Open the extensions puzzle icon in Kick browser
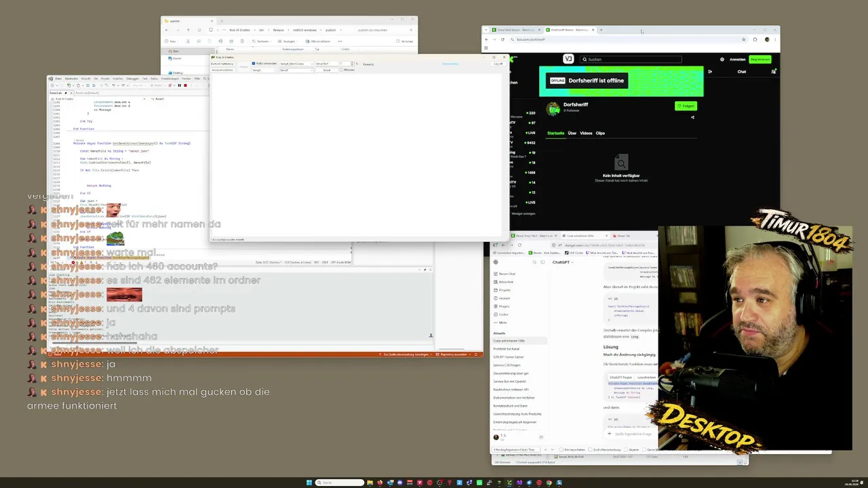The image size is (868, 488). (x=755, y=39)
